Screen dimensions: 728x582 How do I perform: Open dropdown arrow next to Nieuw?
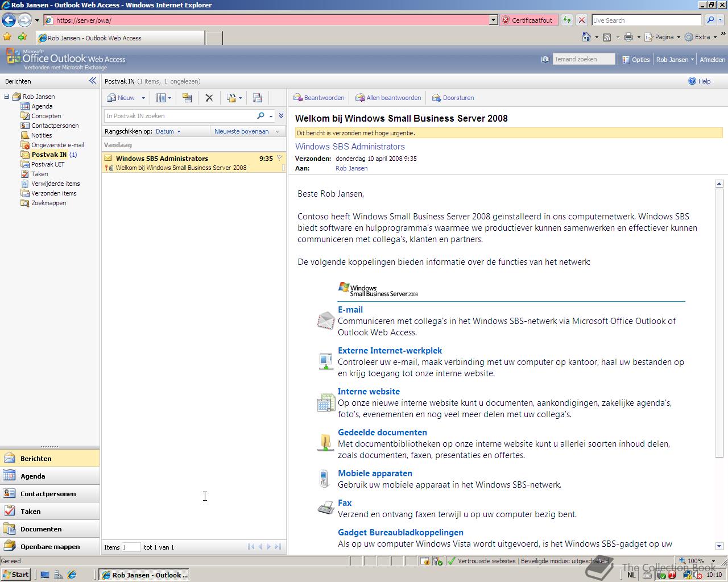click(x=143, y=98)
